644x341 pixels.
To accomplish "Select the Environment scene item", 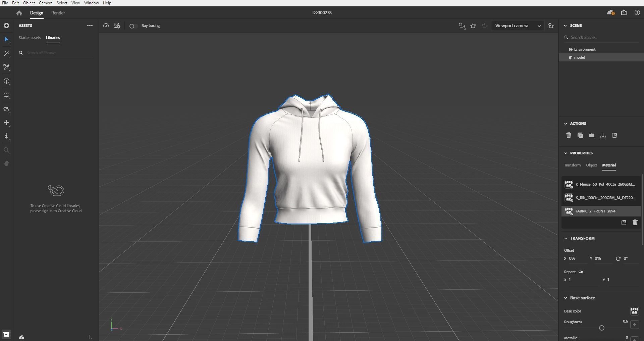I will point(601,49).
